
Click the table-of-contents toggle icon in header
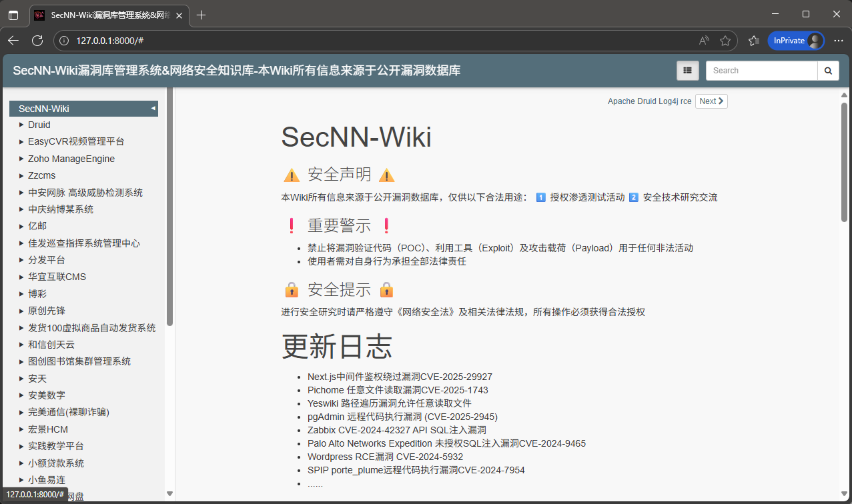[x=688, y=71]
